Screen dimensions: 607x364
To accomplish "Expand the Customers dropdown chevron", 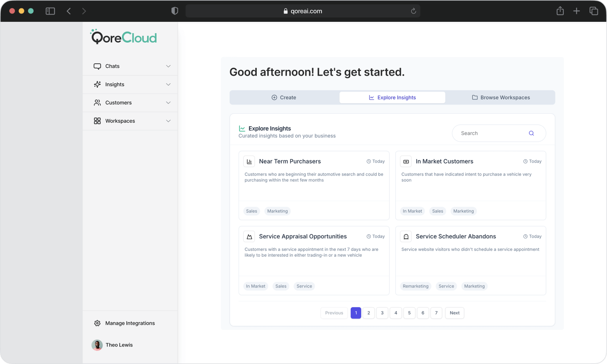I will click(168, 103).
